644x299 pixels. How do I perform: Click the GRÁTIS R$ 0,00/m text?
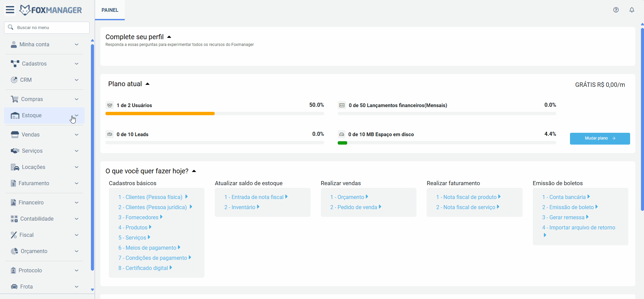coord(600,85)
